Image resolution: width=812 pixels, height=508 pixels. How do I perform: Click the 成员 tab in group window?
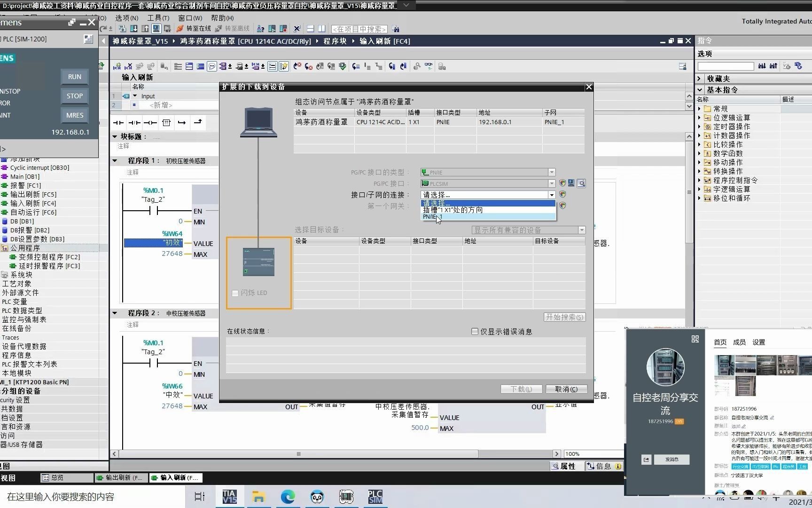click(739, 342)
